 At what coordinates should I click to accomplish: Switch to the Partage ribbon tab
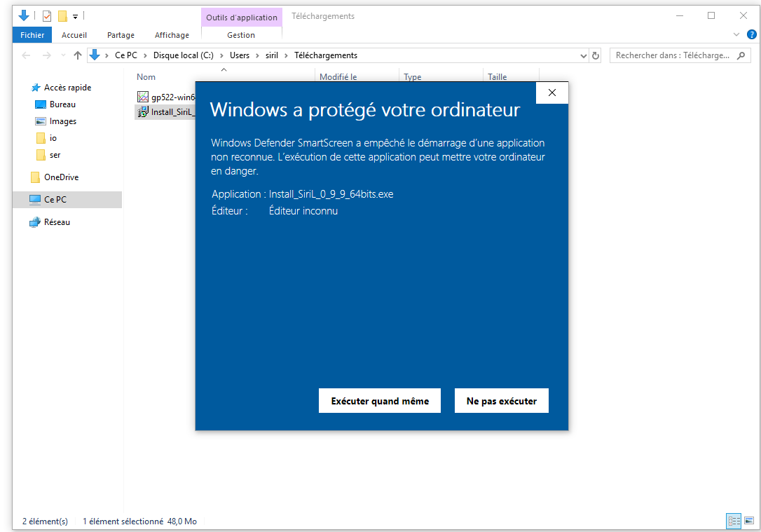point(121,35)
